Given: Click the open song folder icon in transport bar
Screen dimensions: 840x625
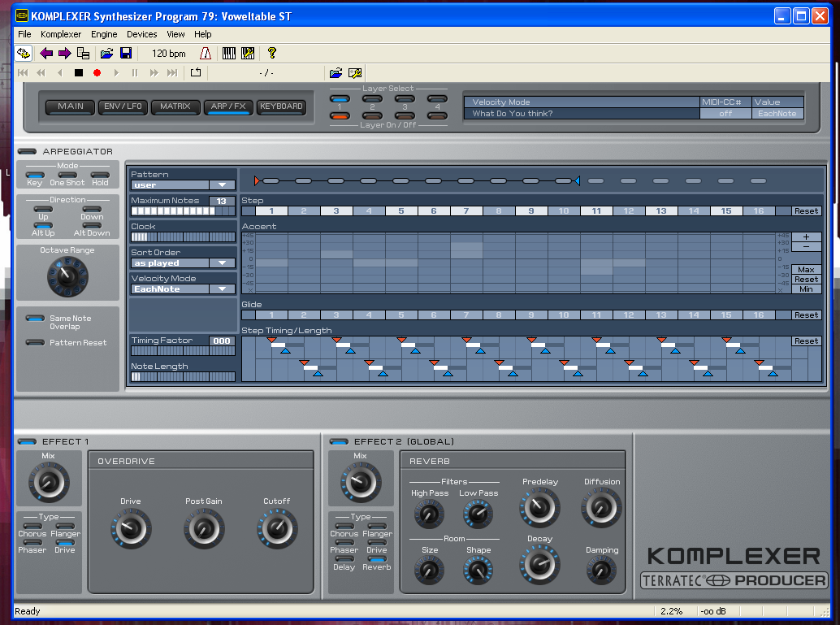Looking at the screenshot, I should (x=336, y=73).
